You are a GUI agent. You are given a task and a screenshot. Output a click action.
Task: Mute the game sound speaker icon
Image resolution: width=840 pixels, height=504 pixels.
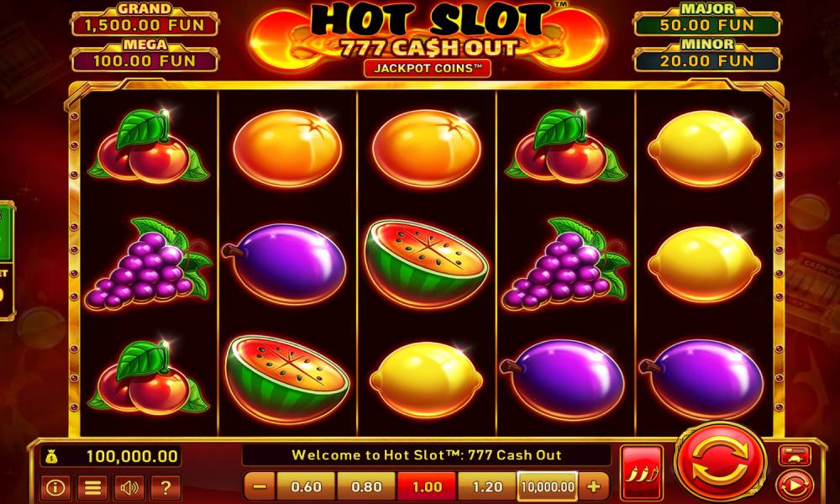coord(129,487)
